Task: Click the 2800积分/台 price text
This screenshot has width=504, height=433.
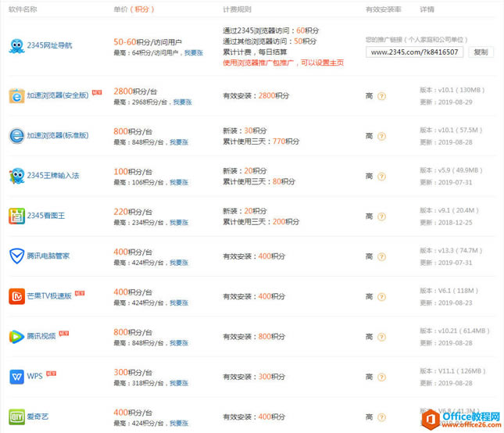Action: pyautogui.click(x=135, y=91)
